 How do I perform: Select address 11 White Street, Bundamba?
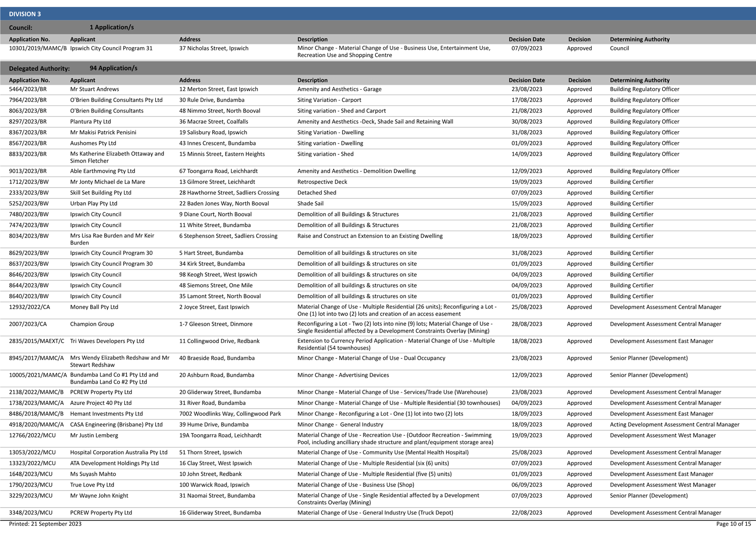coord(215,225)
